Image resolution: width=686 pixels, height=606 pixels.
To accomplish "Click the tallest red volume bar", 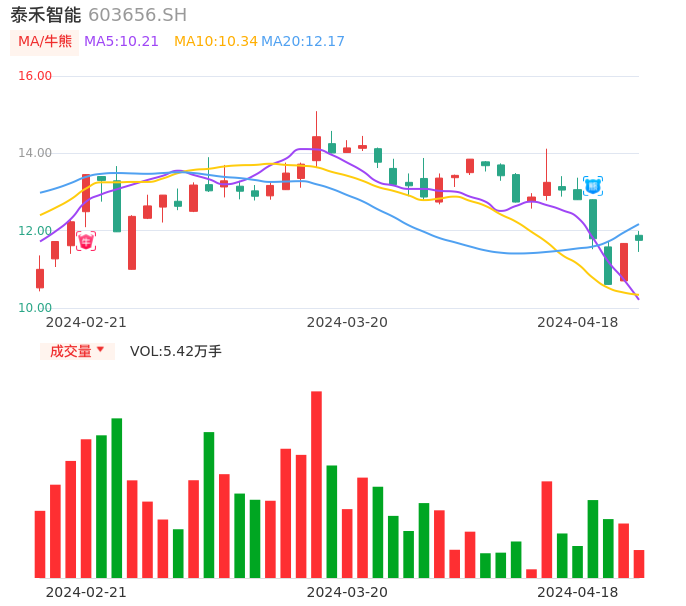I will (316, 485).
